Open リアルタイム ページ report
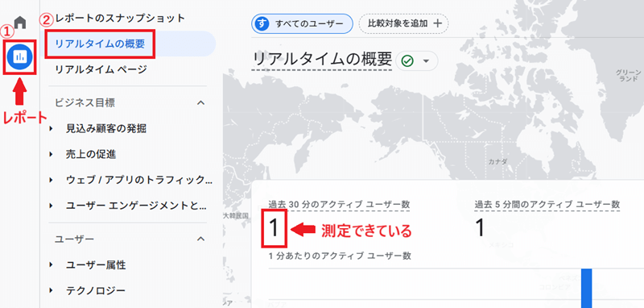 [101, 69]
